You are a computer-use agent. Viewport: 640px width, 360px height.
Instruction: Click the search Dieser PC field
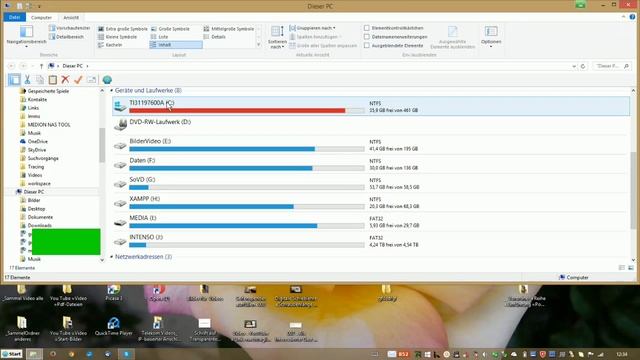pyautogui.click(x=612, y=66)
